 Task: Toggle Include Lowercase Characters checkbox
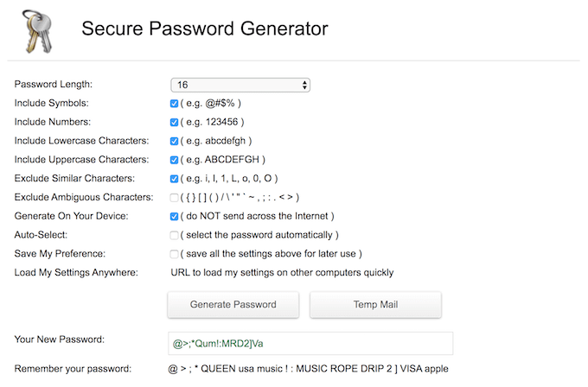click(175, 141)
